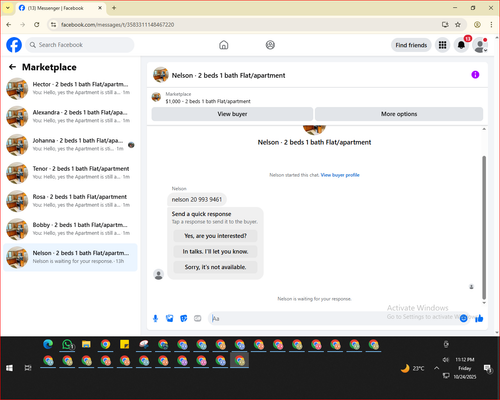Click the chat area vertical scrollbar

point(484,228)
